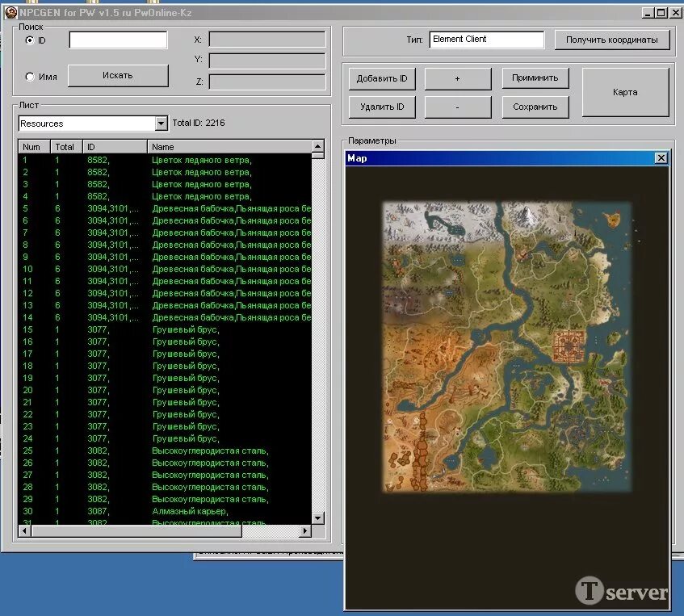Click the walled city on the map
The height and width of the screenshot is (616, 684).
coord(569,346)
